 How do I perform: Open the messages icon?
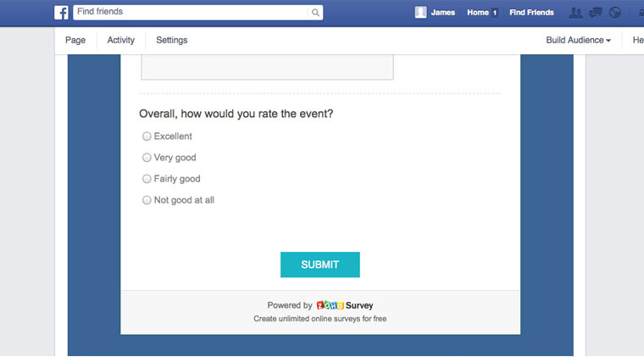[595, 13]
